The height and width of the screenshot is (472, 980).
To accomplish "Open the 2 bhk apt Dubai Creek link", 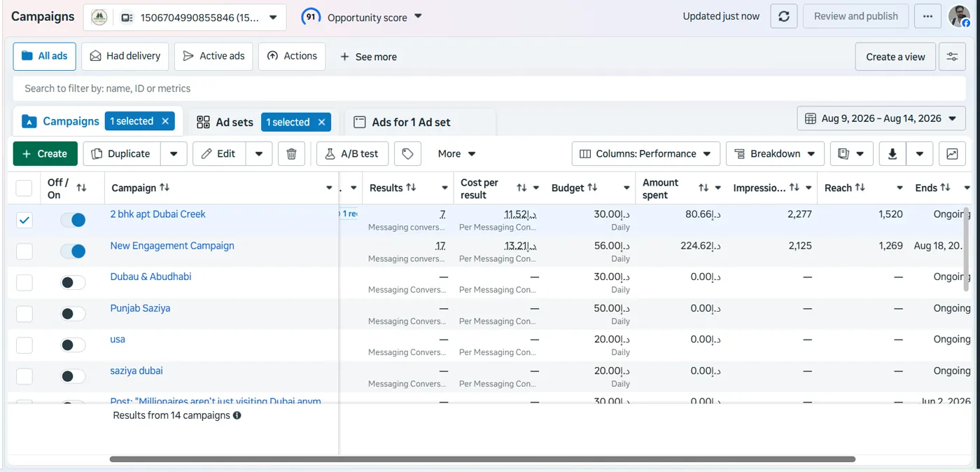I will click(x=157, y=214).
